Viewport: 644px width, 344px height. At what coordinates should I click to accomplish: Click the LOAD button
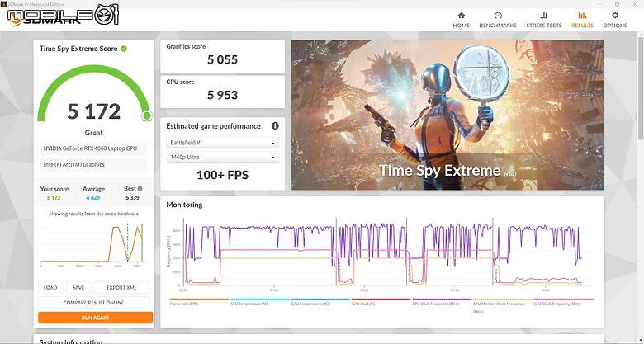50,287
